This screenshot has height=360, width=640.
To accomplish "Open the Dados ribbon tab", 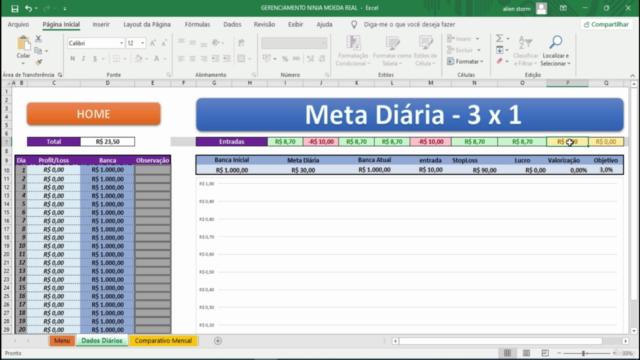I will pos(232,24).
